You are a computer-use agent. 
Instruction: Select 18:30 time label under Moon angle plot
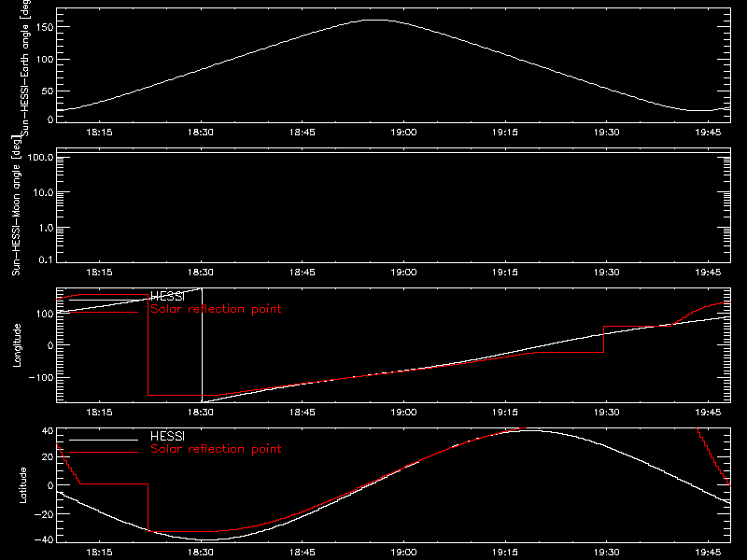201,273
